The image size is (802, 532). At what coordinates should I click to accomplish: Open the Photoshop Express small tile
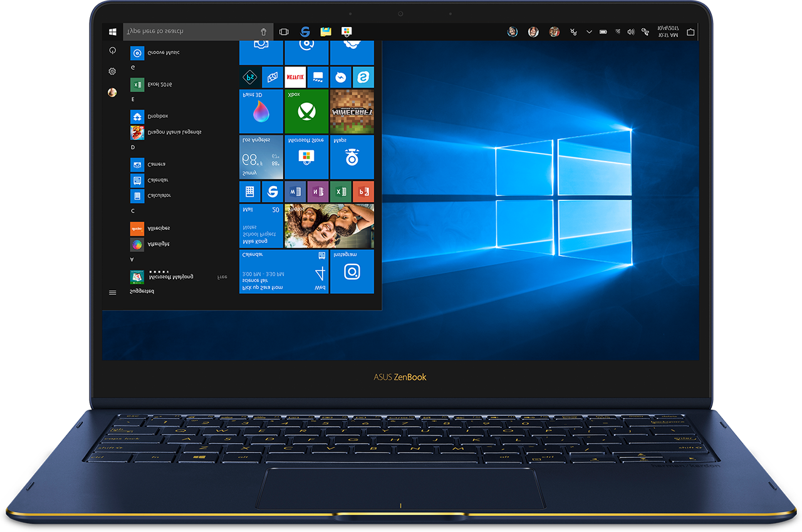[x=250, y=78]
